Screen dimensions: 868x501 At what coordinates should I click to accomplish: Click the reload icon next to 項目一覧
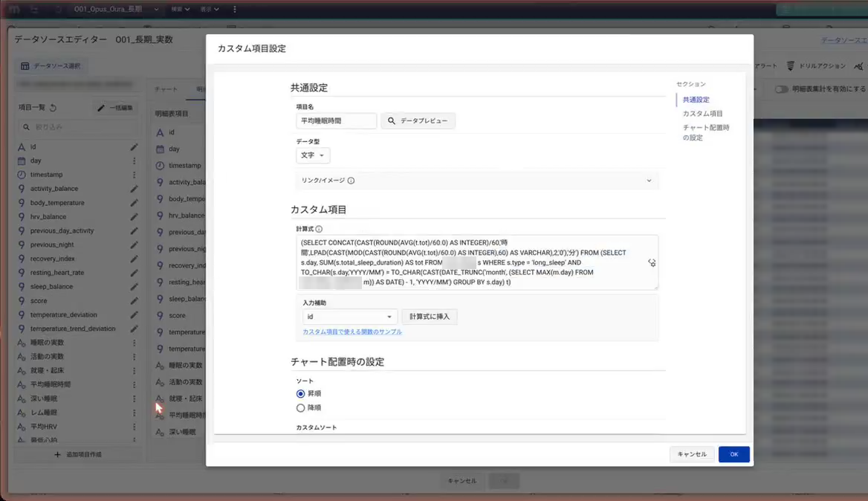click(54, 107)
